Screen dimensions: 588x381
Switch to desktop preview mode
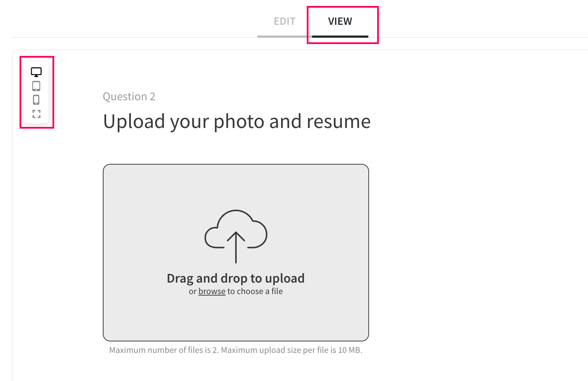36,72
